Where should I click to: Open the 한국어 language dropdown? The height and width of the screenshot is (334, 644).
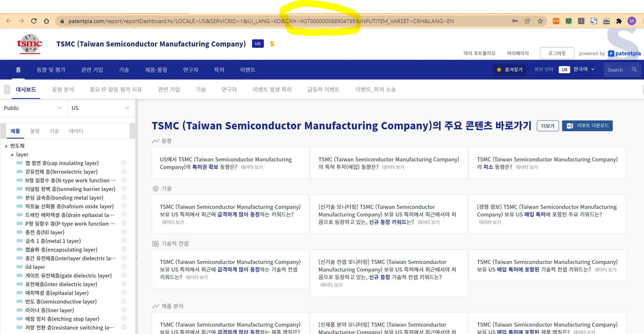point(584,69)
